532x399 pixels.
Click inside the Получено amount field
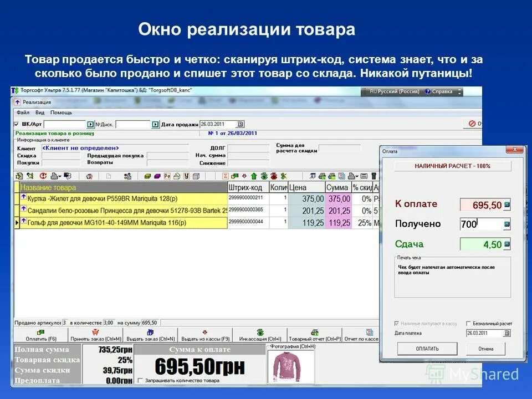point(482,223)
